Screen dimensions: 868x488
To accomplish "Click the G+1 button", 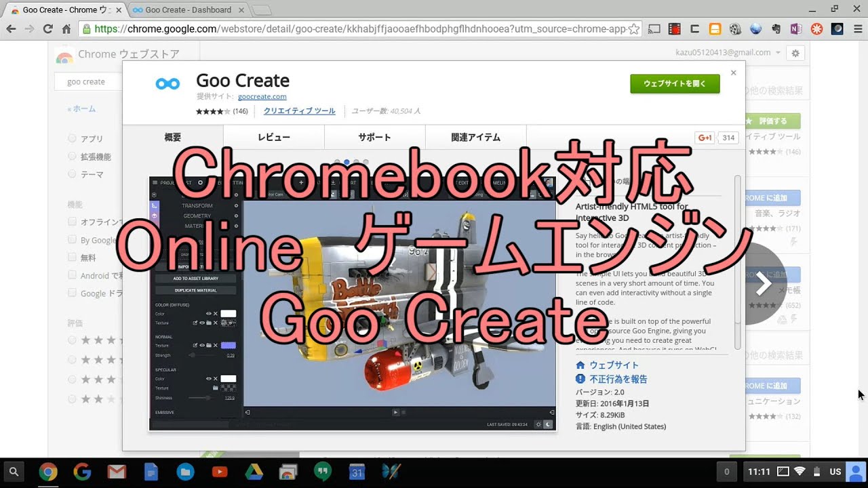I will (705, 138).
